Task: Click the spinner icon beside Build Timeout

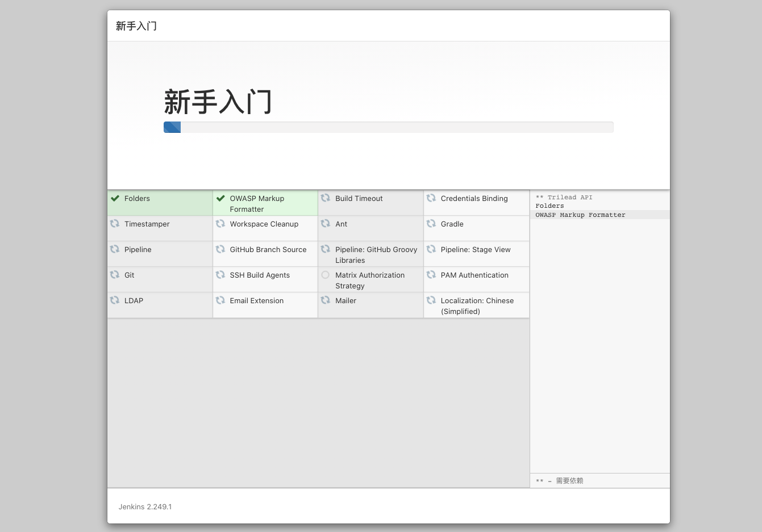Action: 325,198
